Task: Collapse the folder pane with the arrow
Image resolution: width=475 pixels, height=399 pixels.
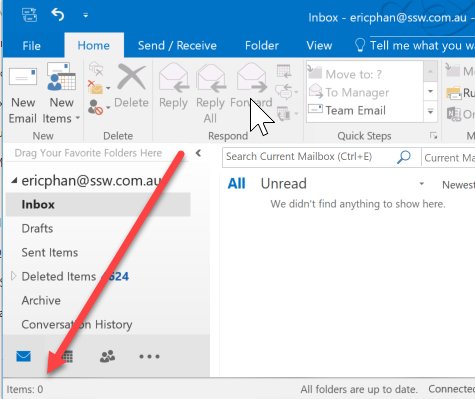Action: point(198,153)
